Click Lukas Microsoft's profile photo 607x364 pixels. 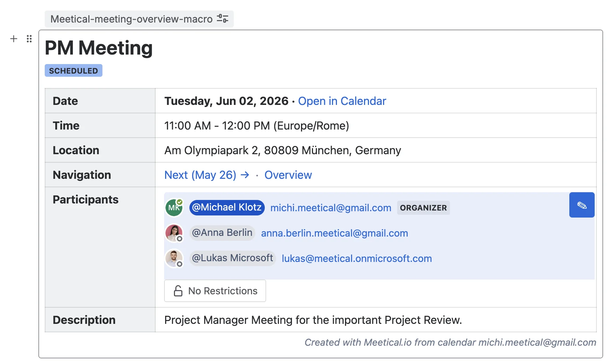174,258
